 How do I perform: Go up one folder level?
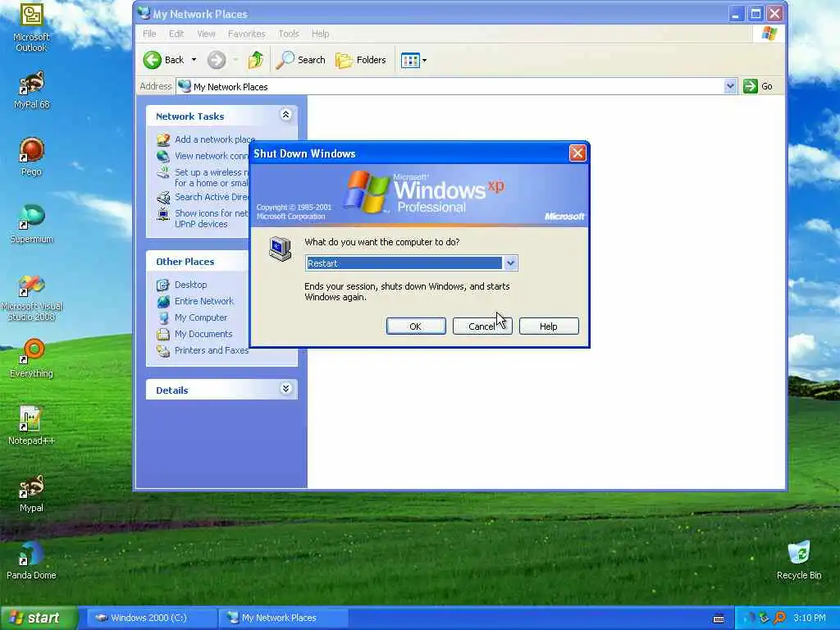click(x=256, y=60)
